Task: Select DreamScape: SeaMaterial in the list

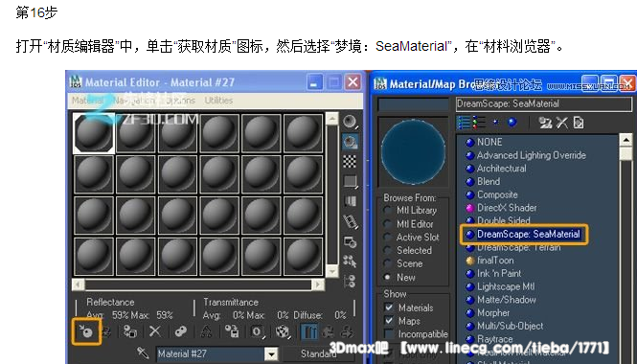Action: [x=528, y=234]
